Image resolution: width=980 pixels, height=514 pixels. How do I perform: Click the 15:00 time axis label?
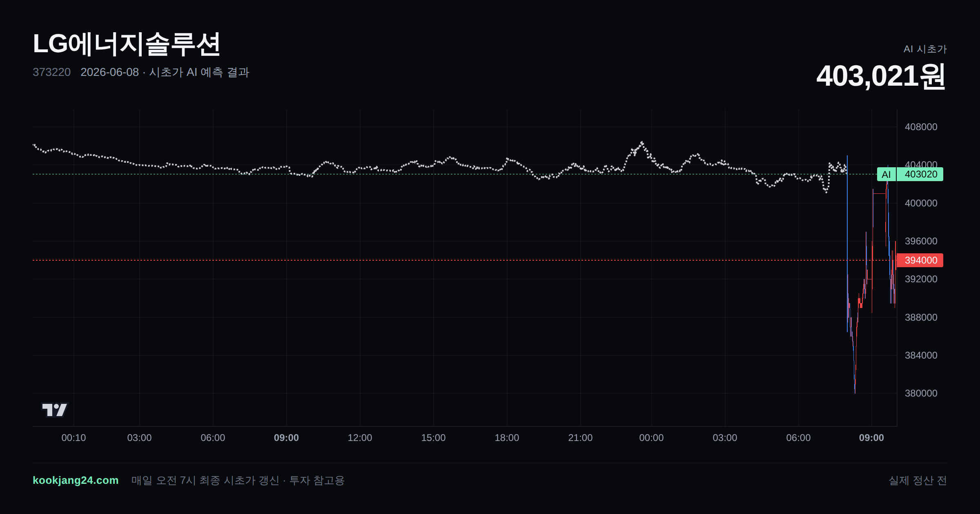pos(433,438)
